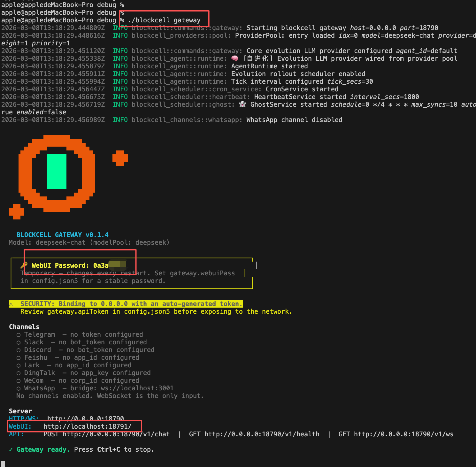Click the 'gateway.webuiPass' setting name
The width and height of the screenshot is (476, 467).
click(x=202, y=273)
